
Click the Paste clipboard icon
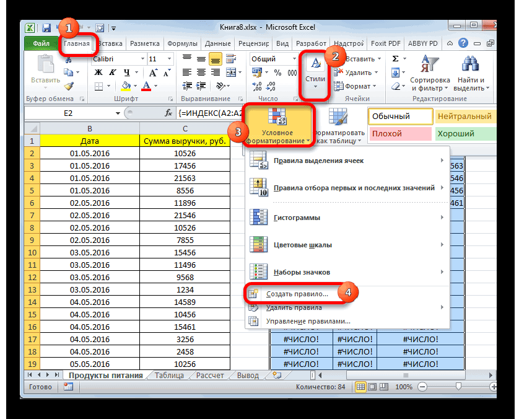point(45,64)
